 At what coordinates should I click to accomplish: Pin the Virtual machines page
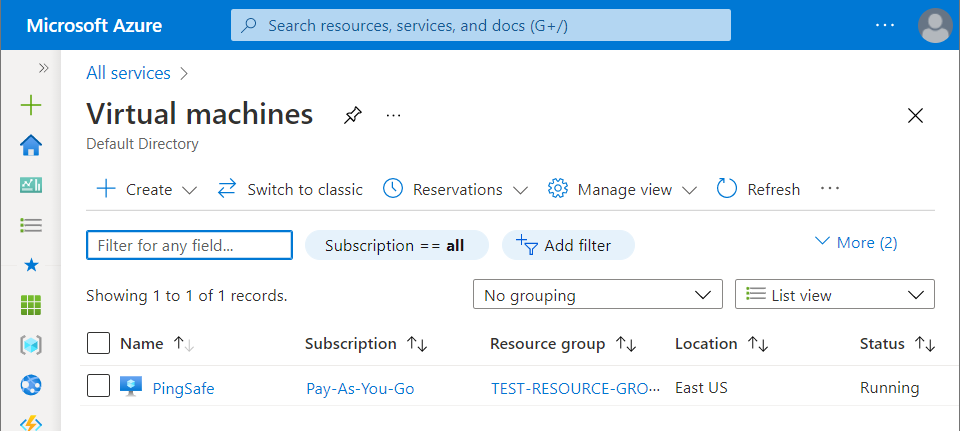pos(352,115)
